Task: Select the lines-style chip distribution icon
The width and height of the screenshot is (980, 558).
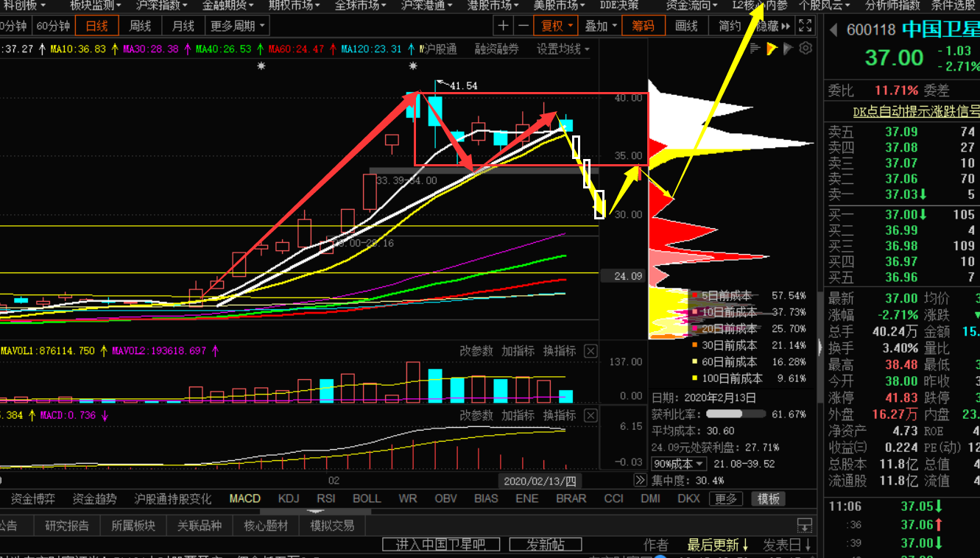Action: 755,49
